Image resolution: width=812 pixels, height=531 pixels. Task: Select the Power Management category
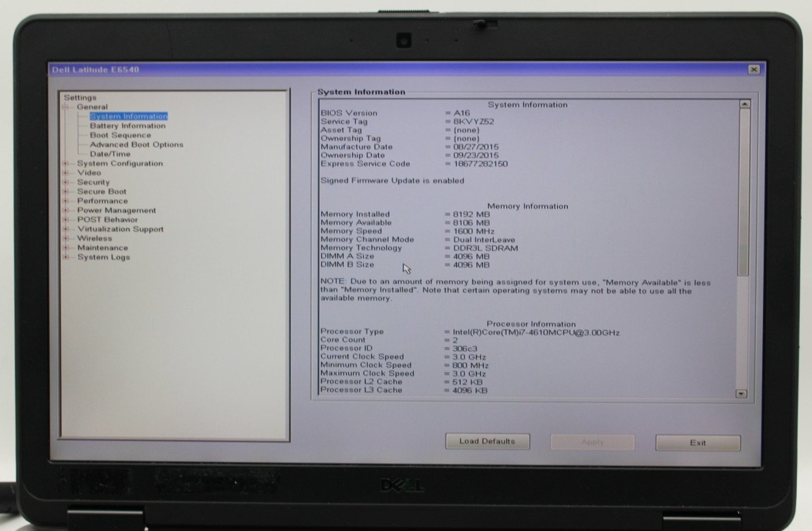pos(117,210)
